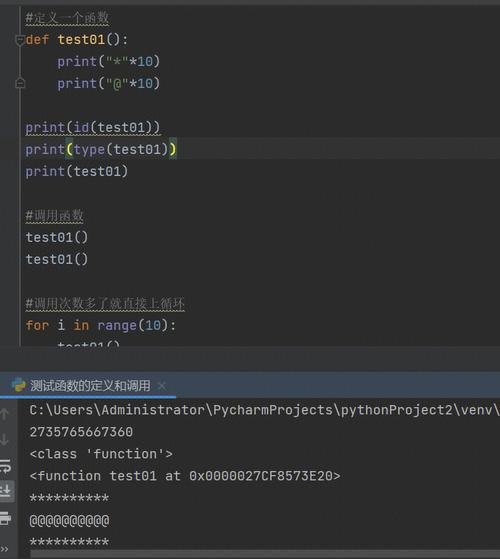
Task: Click the print("*"*10) code line
Action: click(x=108, y=61)
